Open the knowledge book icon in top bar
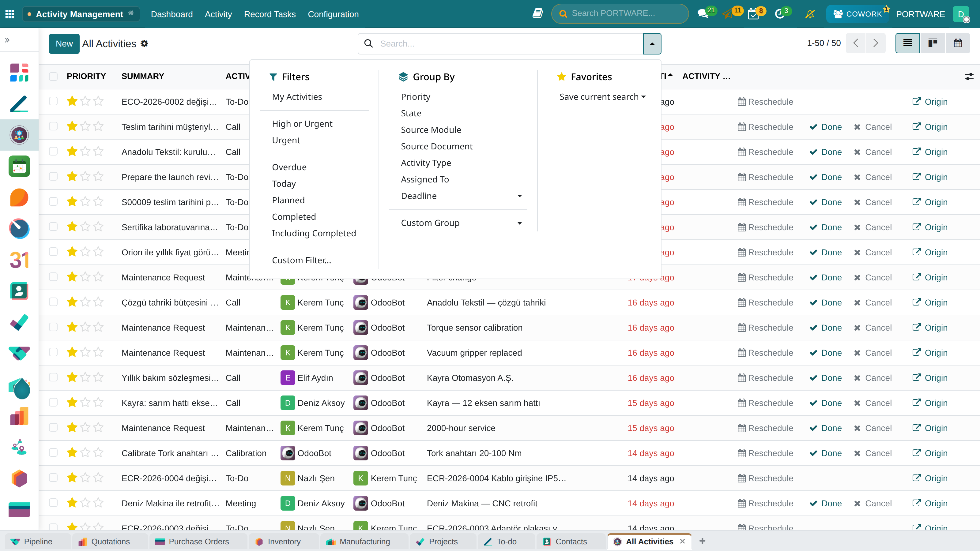Screen dimensions: 980x551 point(537,14)
